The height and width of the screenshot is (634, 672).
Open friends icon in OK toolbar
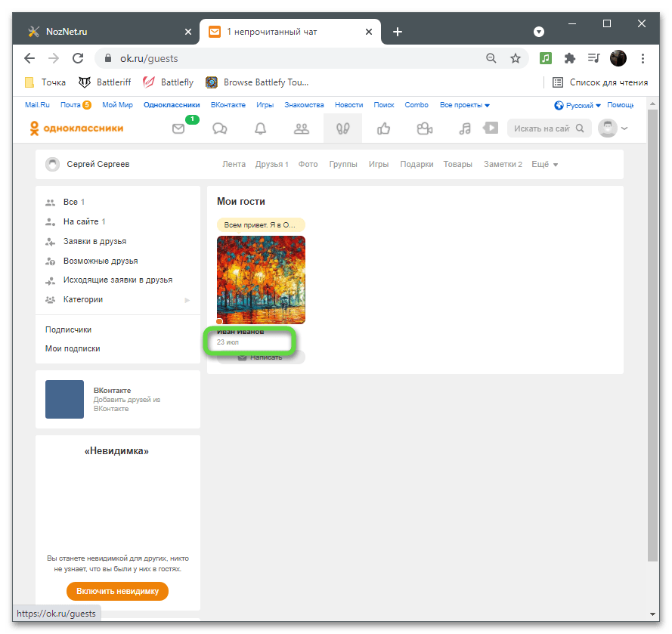[x=302, y=128]
